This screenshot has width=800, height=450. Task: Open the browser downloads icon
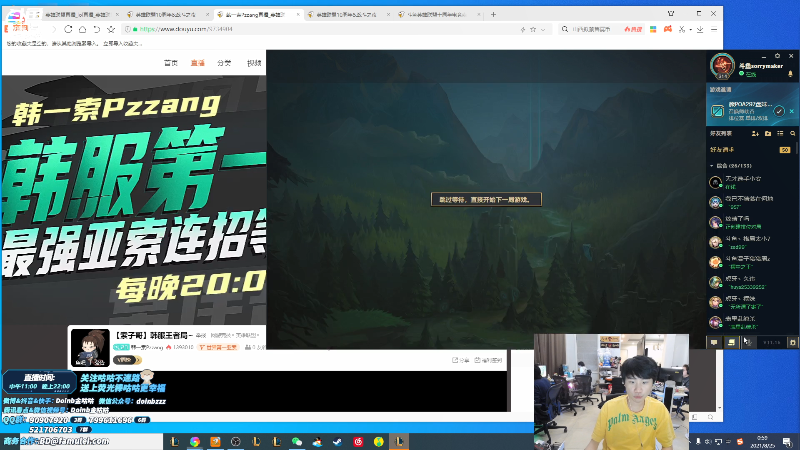pyautogui.click(x=700, y=30)
